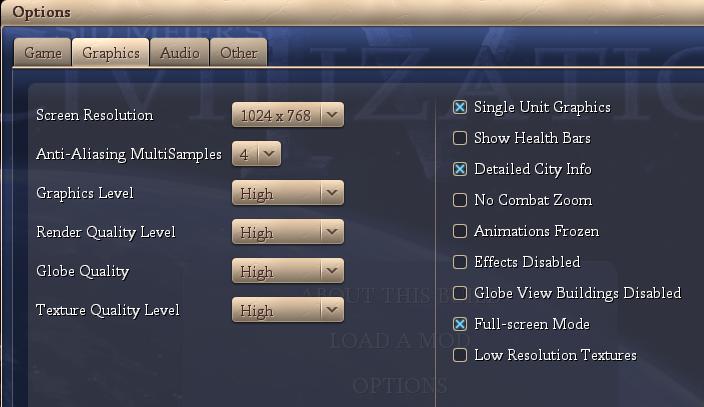Image resolution: width=704 pixels, height=407 pixels.
Task: Change the Render Quality Level dropdown
Action: pyautogui.click(x=288, y=232)
